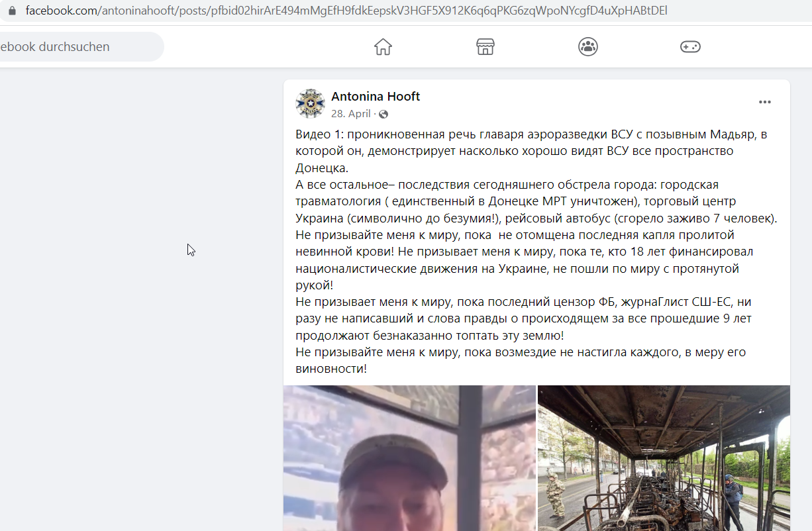
Task: Open the three-dot post options menu
Action: point(765,102)
